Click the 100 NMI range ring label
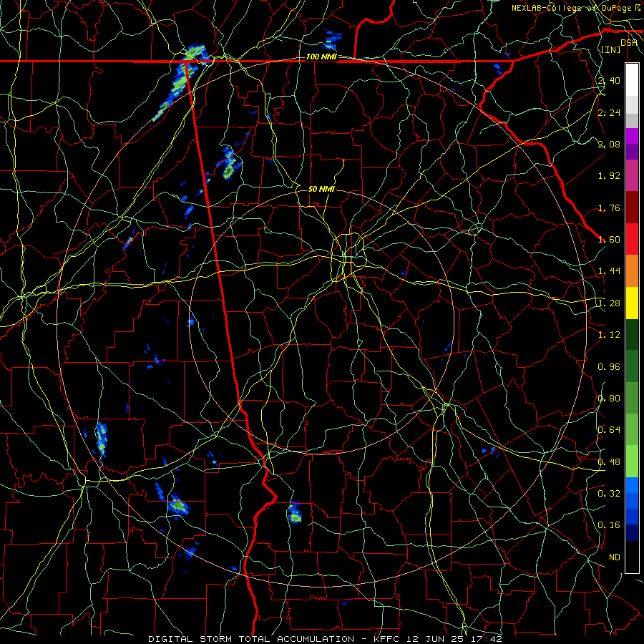 pyautogui.click(x=321, y=57)
